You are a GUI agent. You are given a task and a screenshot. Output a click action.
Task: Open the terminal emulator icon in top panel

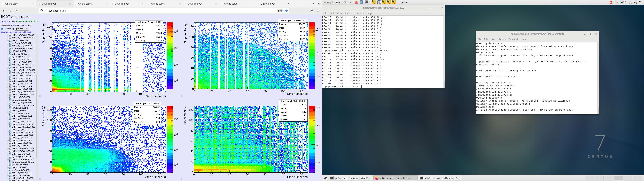click(366, 2)
